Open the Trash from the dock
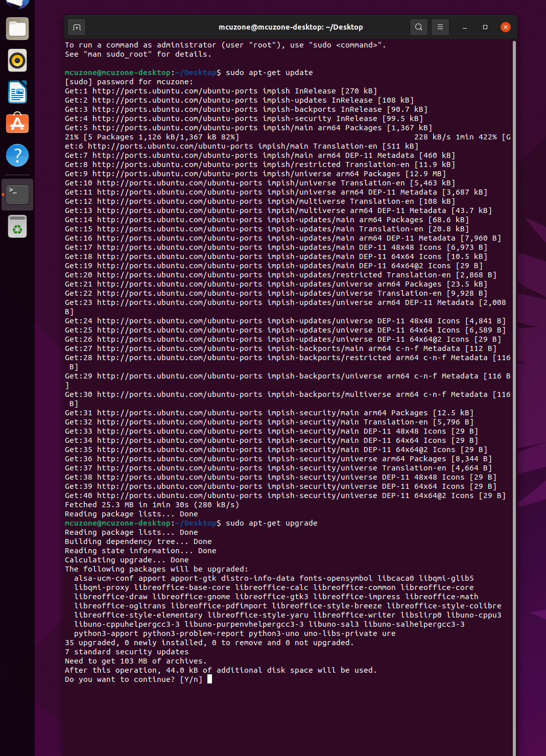 tap(17, 226)
